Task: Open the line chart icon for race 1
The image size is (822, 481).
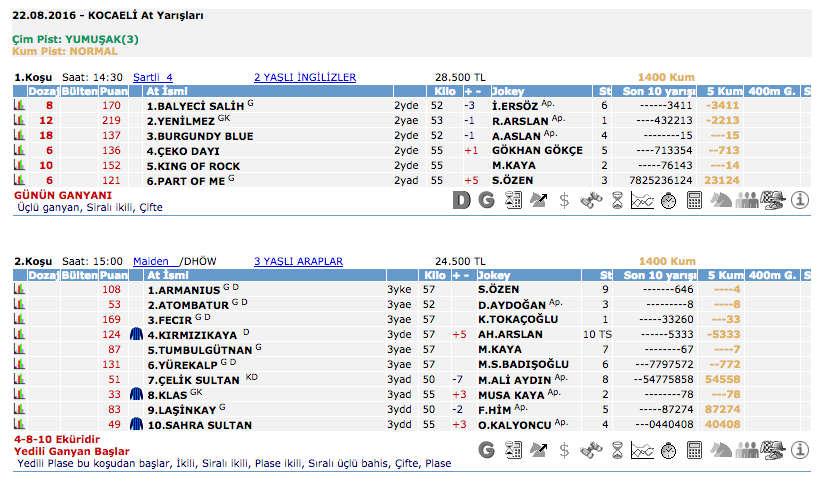Action: [x=643, y=200]
